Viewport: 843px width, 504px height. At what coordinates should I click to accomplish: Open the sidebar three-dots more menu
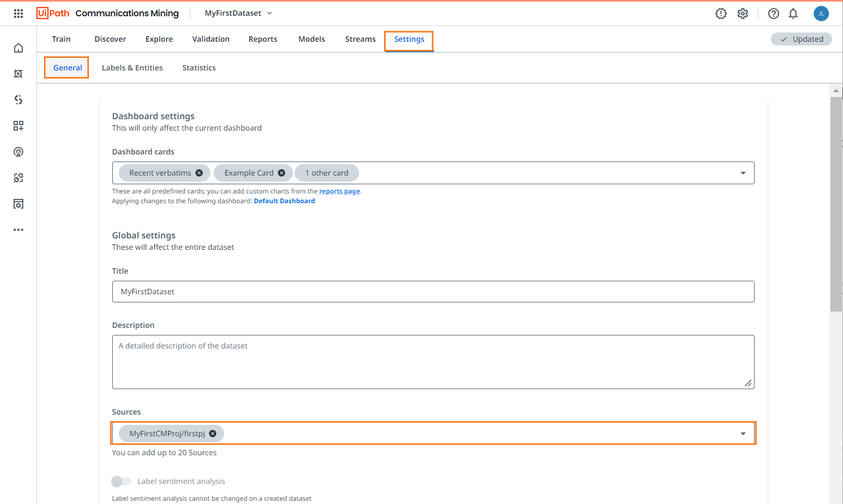(18, 230)
